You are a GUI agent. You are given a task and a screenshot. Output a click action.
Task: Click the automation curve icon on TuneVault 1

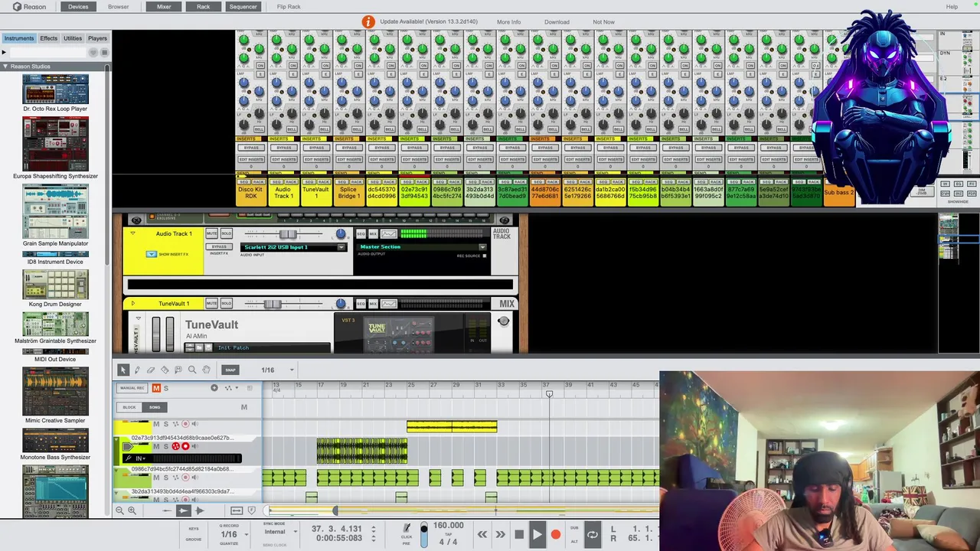tap(389, 304)
